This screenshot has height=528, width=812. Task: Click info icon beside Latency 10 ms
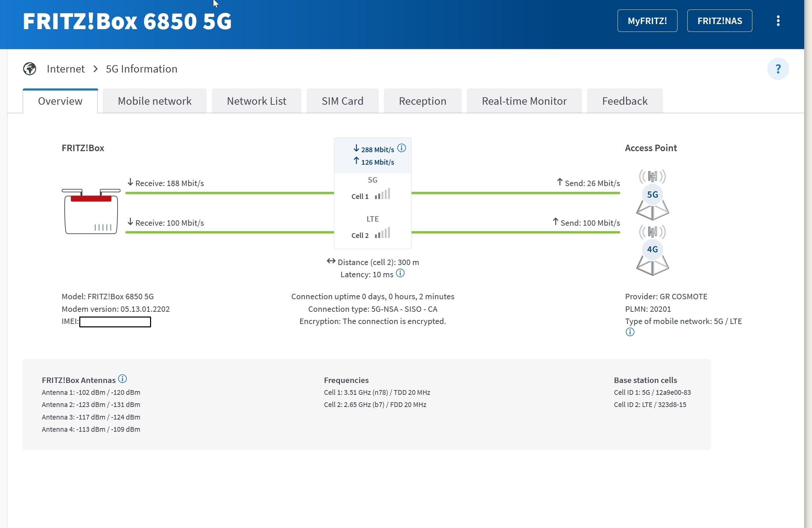(400, 273)
